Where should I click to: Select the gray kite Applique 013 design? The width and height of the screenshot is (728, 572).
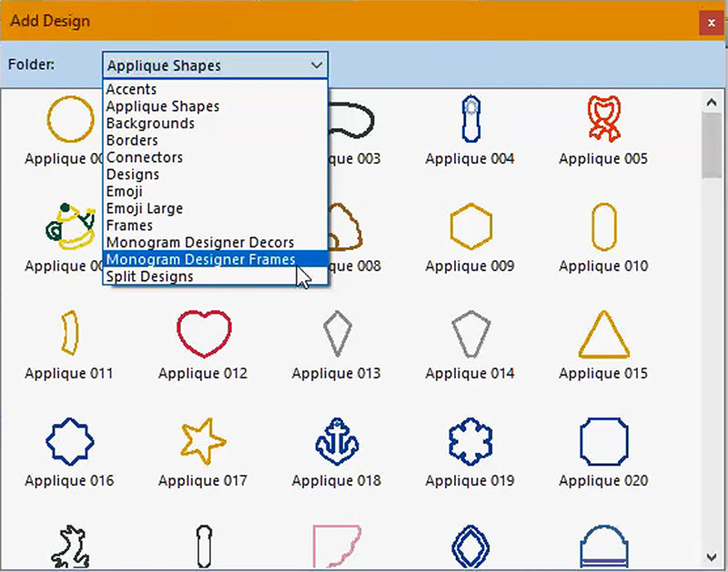(x=337, y=334)
